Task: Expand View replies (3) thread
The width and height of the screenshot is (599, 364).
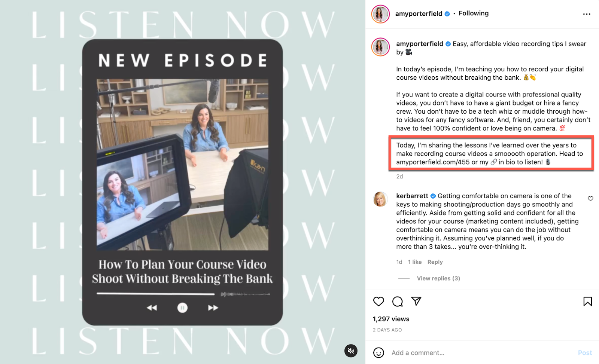Action: pos(438,278)
